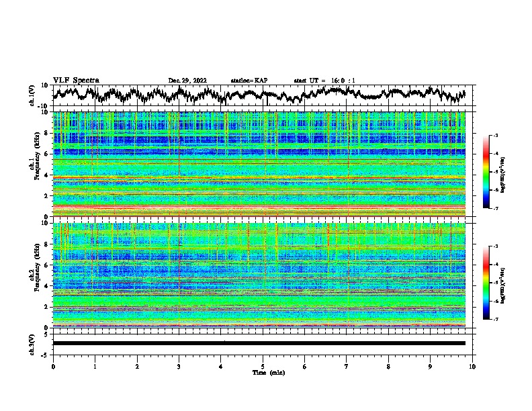Click time axis tick label "0"
This screenshot has height=411, width=532.
53,367
